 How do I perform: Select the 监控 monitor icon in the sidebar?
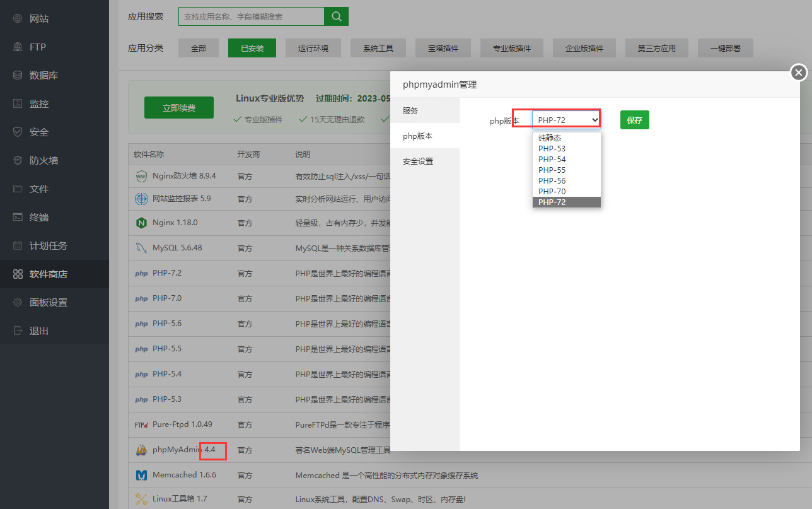(18, 104)
